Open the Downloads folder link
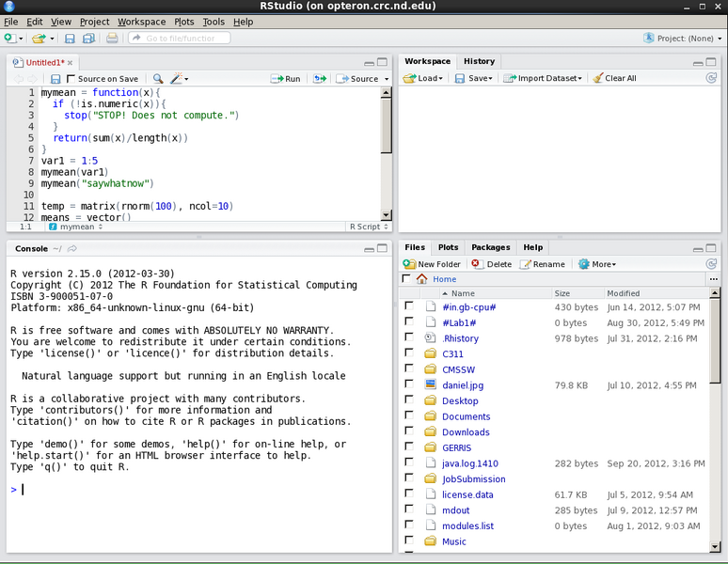The width and height of the screenshot is (728, 564). 466,432
